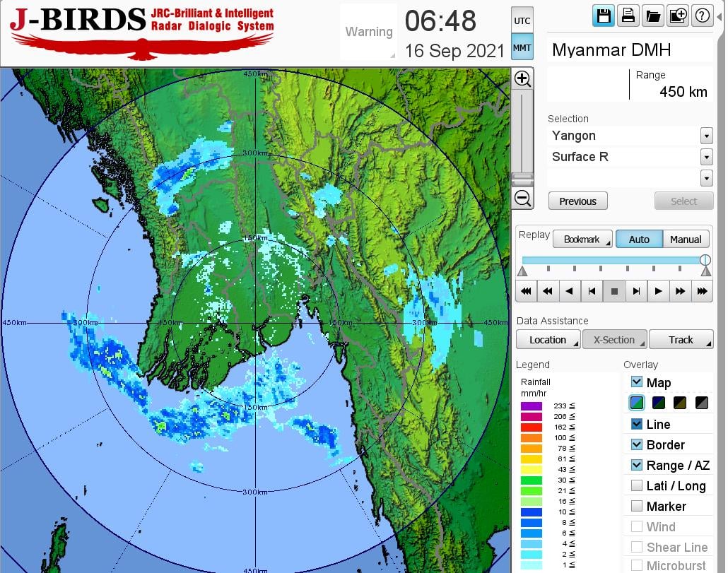Screen dimensions: 728x573
Task: Switch the time display to UTC
Action: coord(522,21)
